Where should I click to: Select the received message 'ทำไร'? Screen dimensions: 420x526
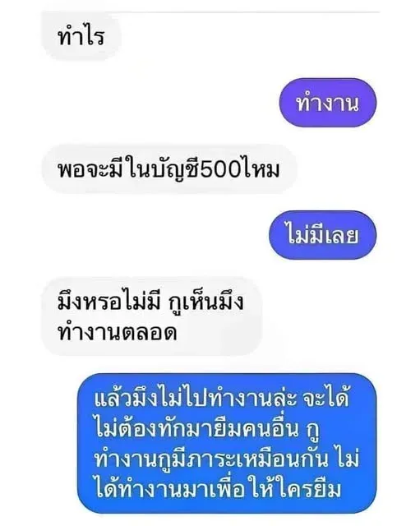tap(81, 36)
